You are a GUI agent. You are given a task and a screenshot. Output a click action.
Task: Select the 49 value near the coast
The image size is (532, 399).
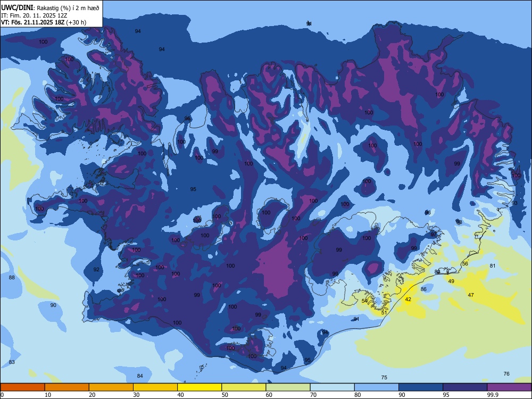point(451,281)
